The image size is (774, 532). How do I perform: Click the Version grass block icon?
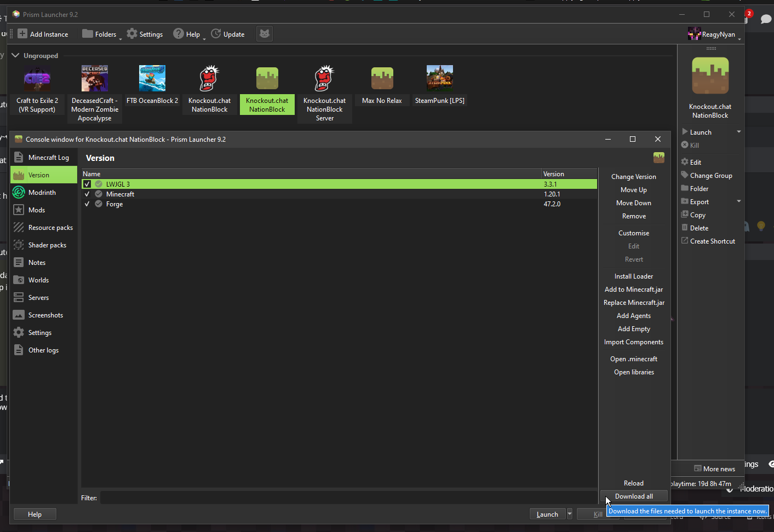click(x=19, y=175)
